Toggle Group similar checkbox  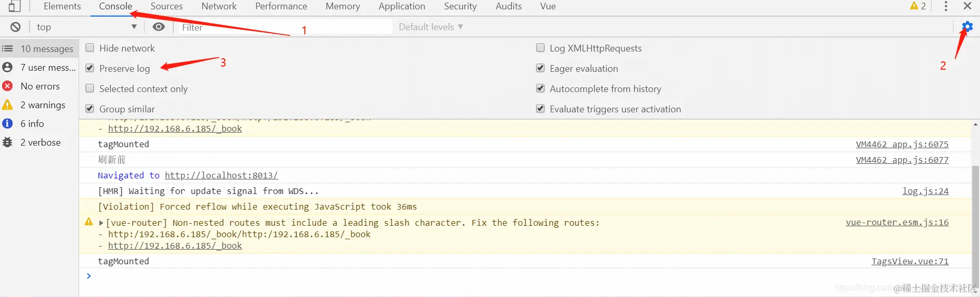[90, 109]
